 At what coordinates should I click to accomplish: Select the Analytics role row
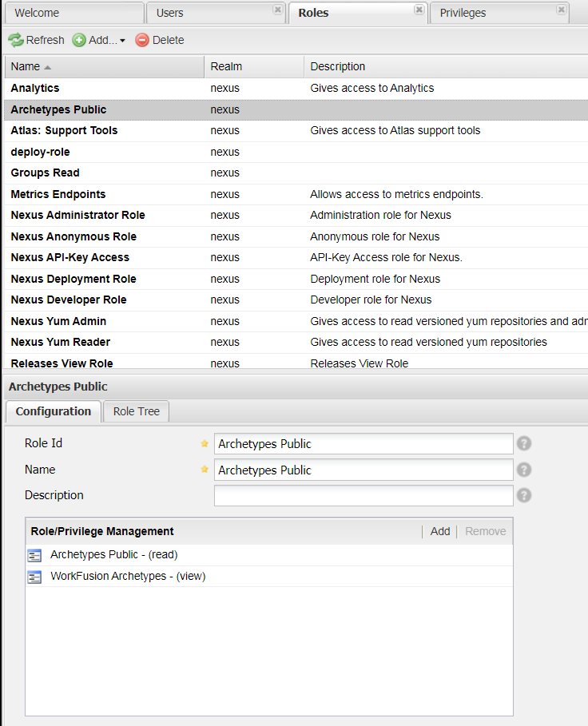point(296,89)
